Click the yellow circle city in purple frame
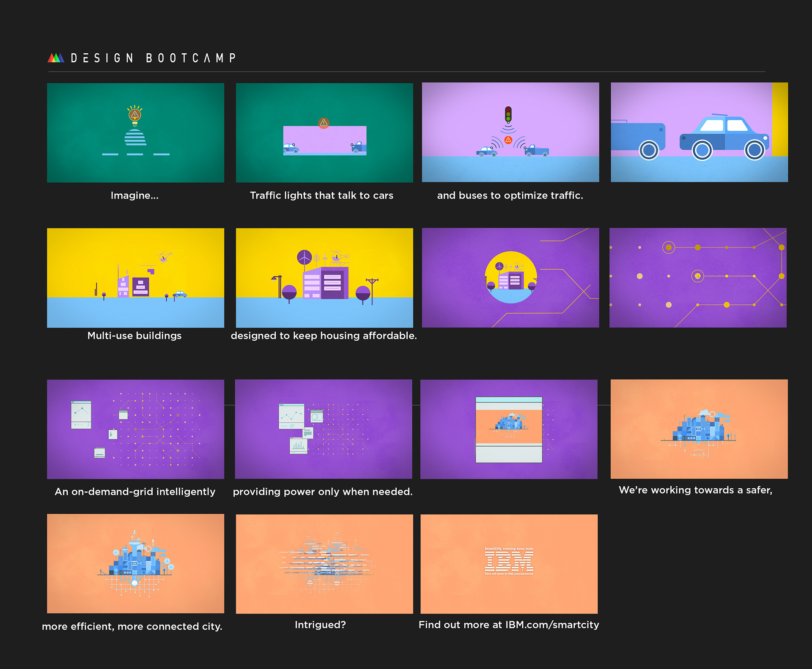 click(x=511, y=277)
